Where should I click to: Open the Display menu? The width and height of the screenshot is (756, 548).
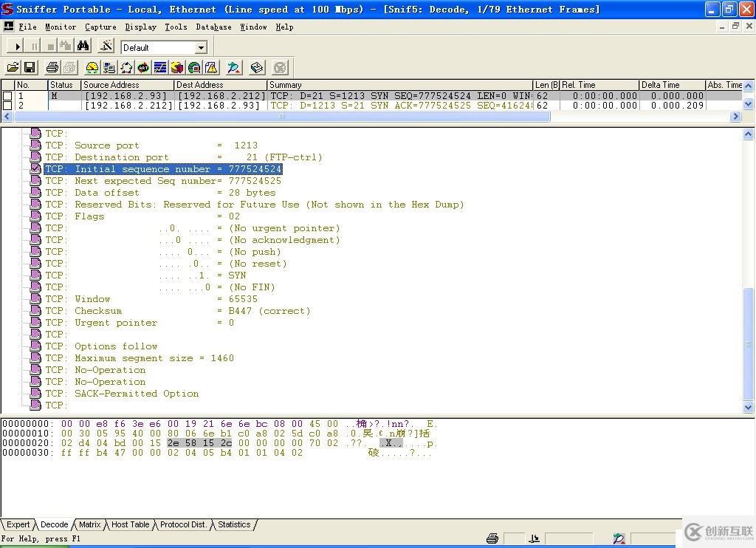(x=140, y=27)
